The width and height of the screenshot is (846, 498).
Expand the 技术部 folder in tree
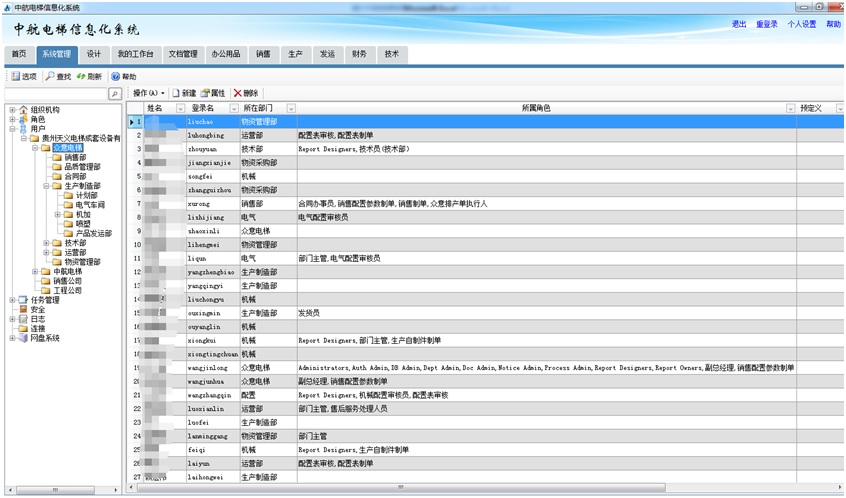(x=46, y=243)
